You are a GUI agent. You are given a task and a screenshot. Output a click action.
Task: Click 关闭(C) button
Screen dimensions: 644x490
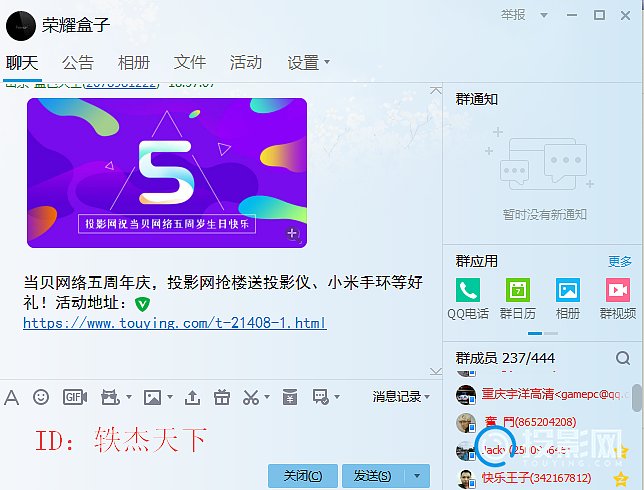(x=303, y=476)
